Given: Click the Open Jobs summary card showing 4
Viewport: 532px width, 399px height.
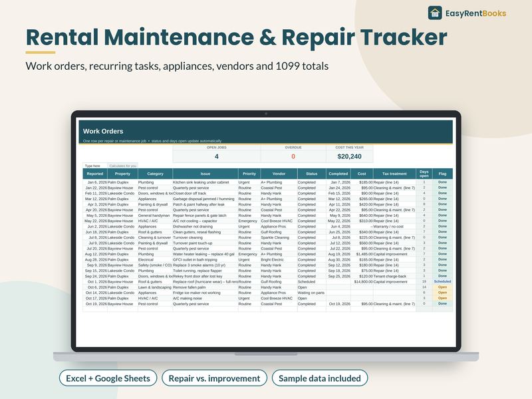Looking at the screenshot, I should click(x=217, y=154).
